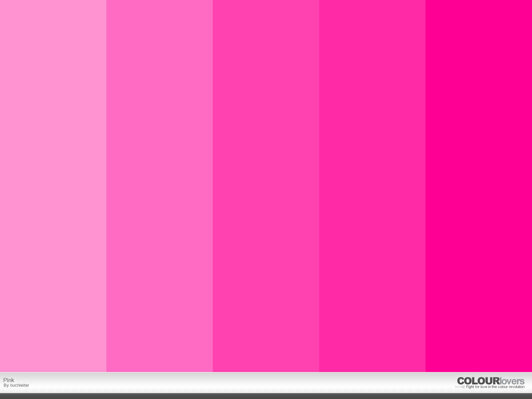
Task: Click 'Fight for love in the colour revolution' tagline
Action: 495,387
